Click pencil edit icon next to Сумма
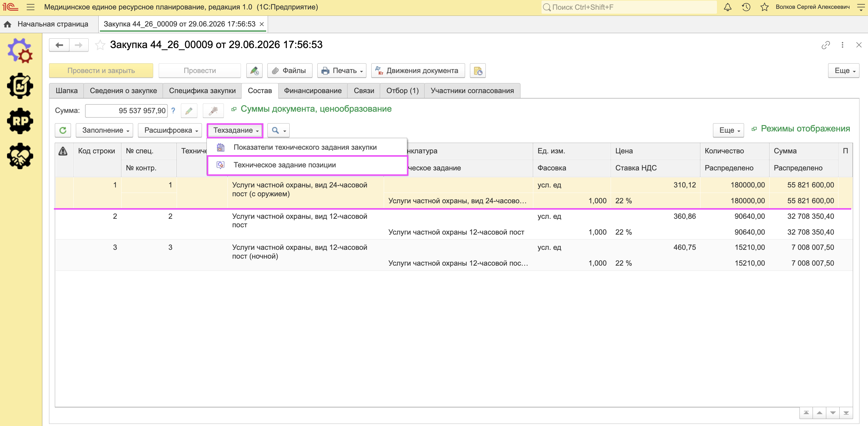Viewport: 868px width, 426px height. point(189,111)
